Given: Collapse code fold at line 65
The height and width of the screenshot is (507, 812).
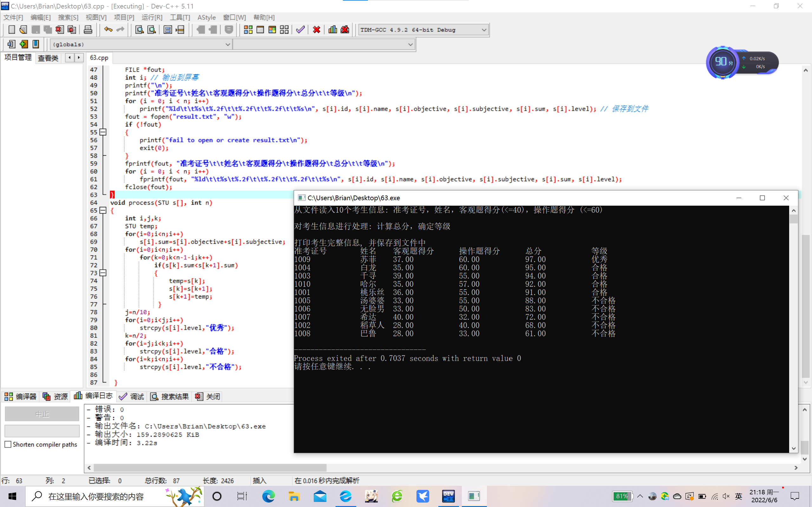Looking at the screenshot, I should [x=103, y=210].
